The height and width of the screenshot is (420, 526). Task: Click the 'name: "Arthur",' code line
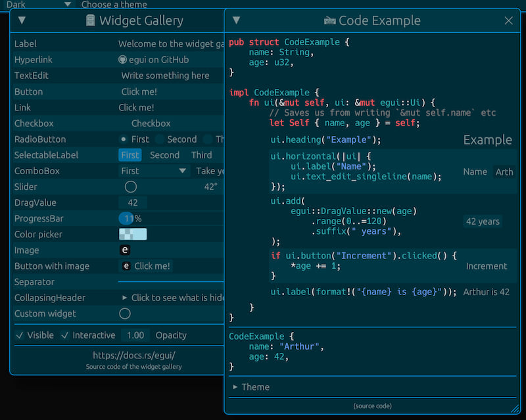[x=286, y=346]
